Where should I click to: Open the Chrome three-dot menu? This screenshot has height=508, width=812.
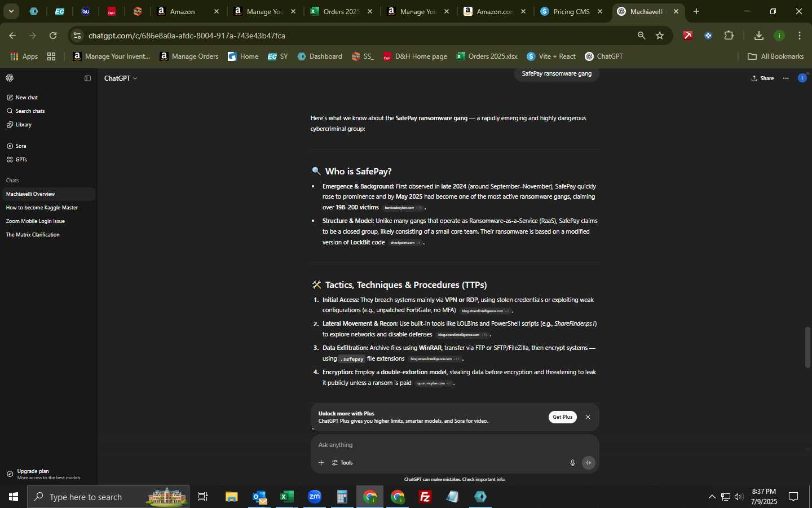pos(800,36)
